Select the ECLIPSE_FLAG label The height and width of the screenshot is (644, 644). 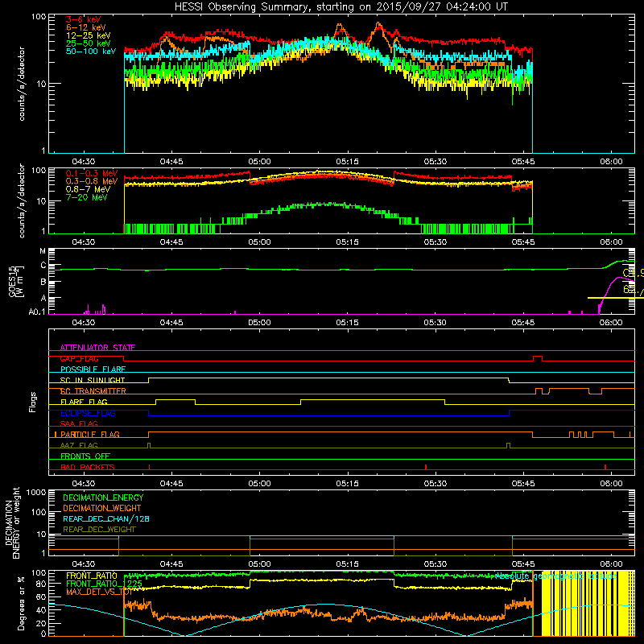[x=88, y=413]
